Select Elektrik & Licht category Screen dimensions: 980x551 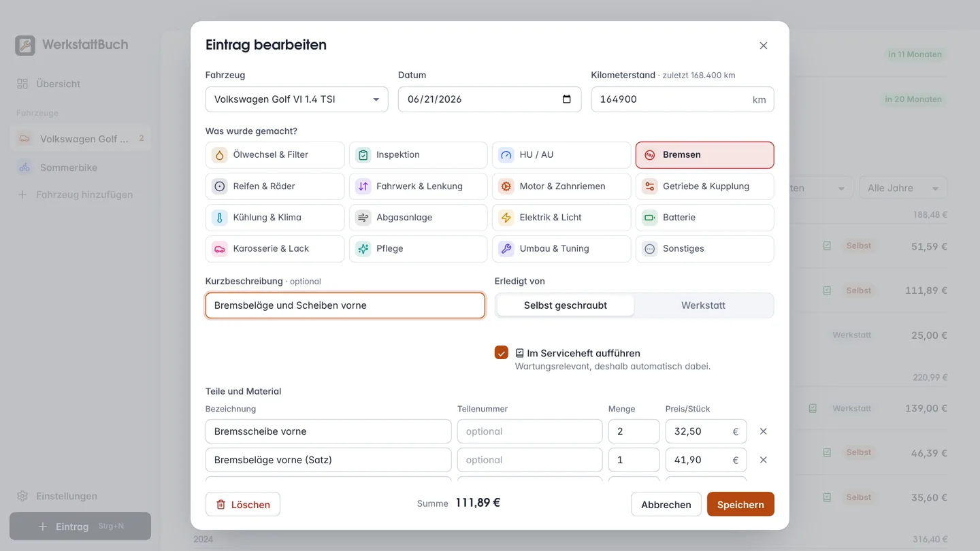click(561, 218)
